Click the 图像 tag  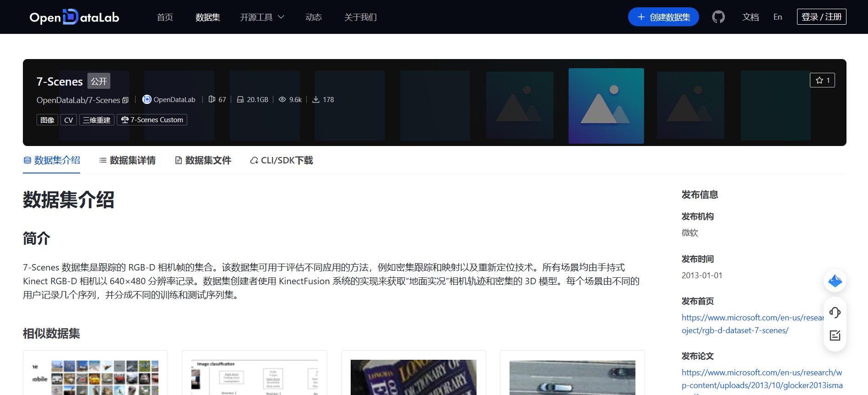(x=47, y=120)
